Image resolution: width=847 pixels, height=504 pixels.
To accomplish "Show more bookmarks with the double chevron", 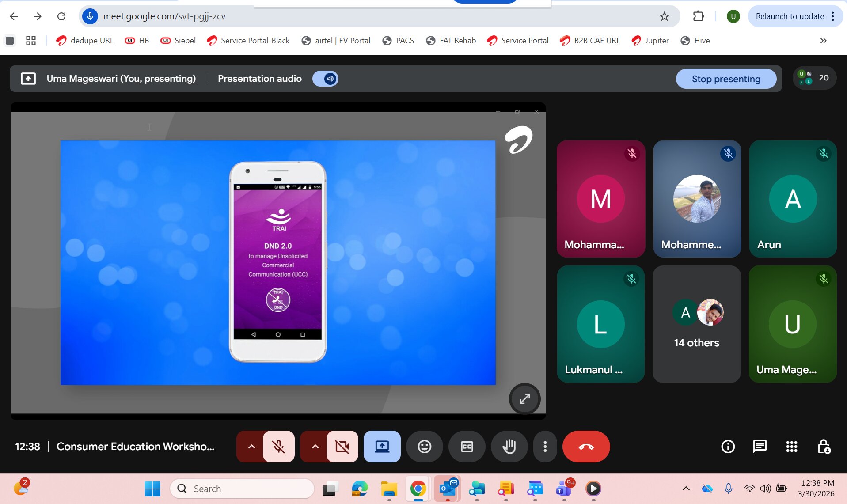I will pos(823,41).
